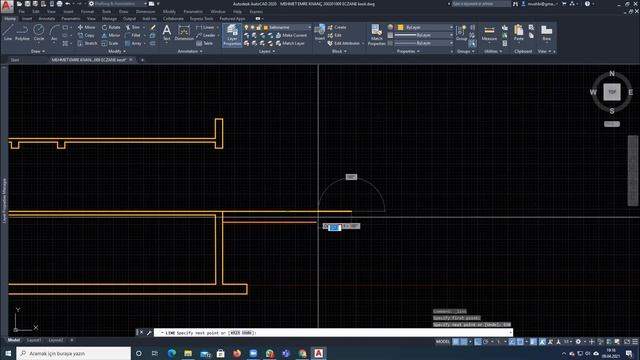Click the command line input field
The width and height of the screenshot is (640, 360).
coord(333,333)
